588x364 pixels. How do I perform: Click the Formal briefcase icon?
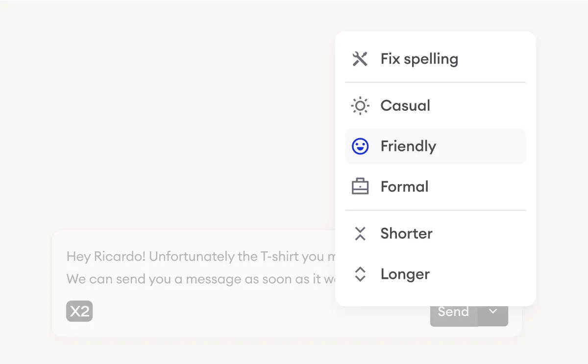[x=360, y=187]
